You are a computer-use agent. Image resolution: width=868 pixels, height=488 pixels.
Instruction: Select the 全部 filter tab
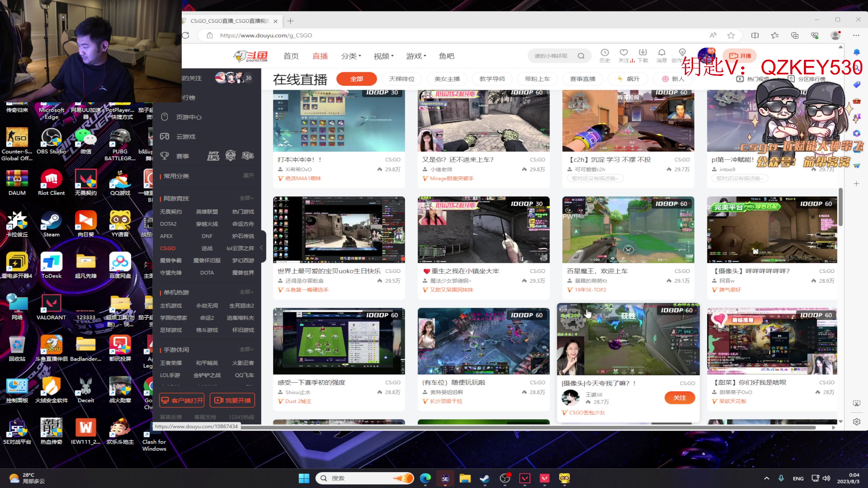(x=357, y=79)
